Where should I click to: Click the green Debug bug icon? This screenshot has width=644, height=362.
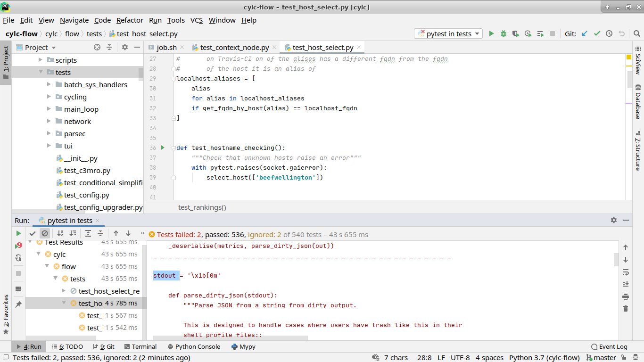[504, 33]
